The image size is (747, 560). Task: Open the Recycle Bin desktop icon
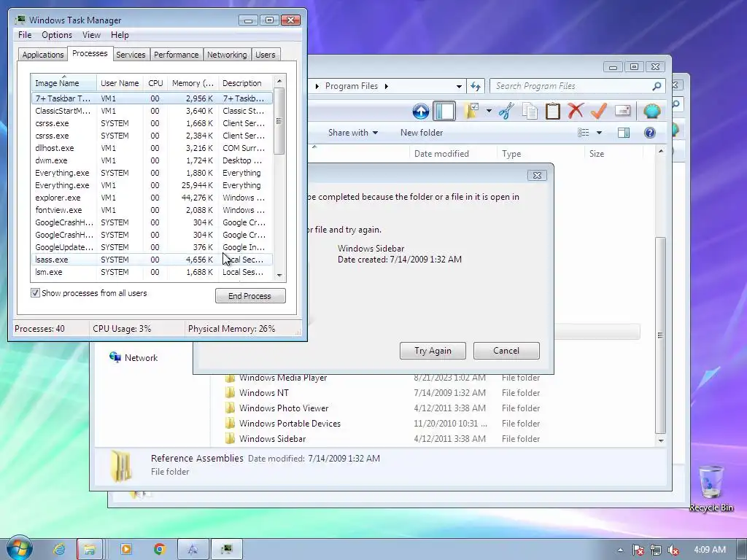tap(711, 489)
